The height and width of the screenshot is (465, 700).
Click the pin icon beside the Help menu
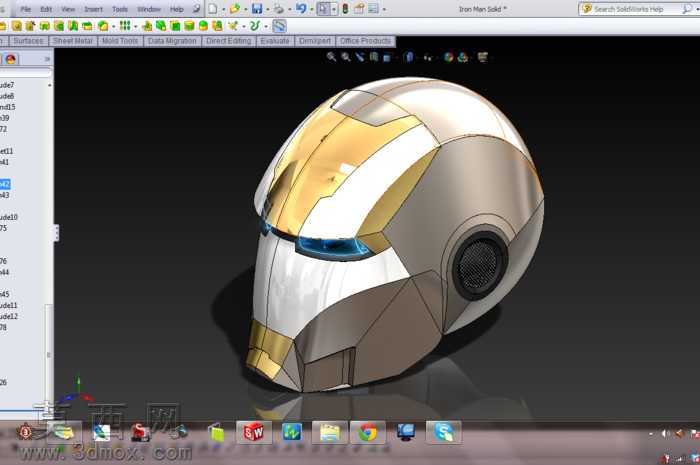click(196, 8)
